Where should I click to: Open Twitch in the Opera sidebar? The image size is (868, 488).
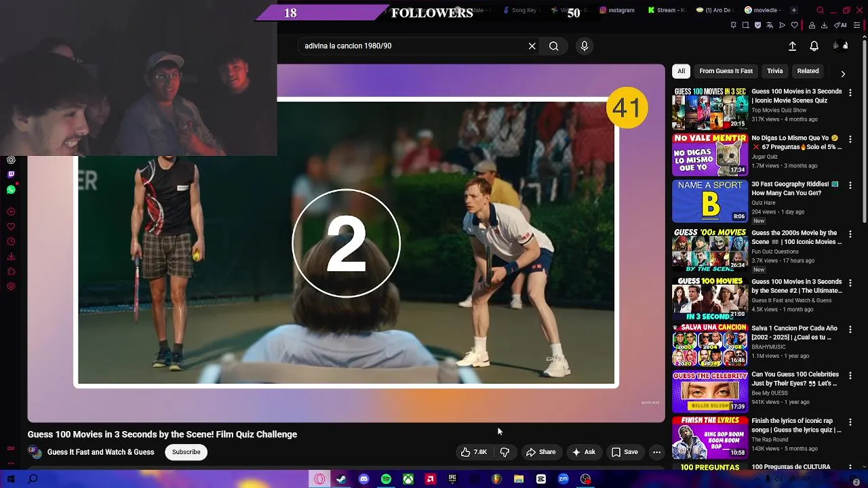pos(11,175)
